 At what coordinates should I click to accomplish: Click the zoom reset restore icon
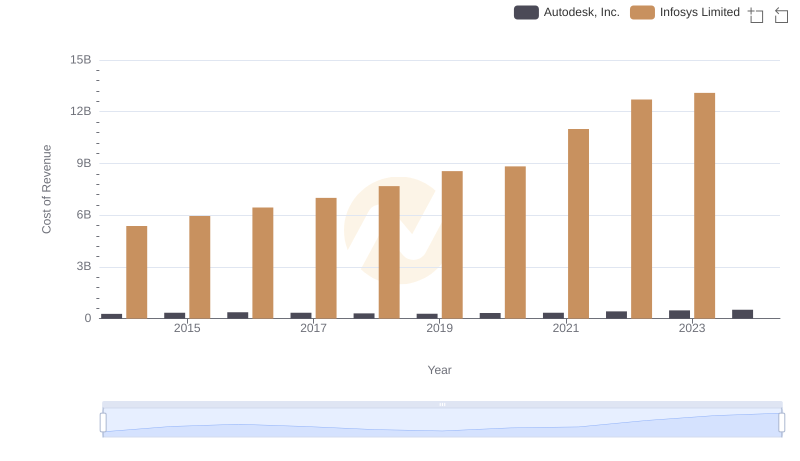click(781, 15)
